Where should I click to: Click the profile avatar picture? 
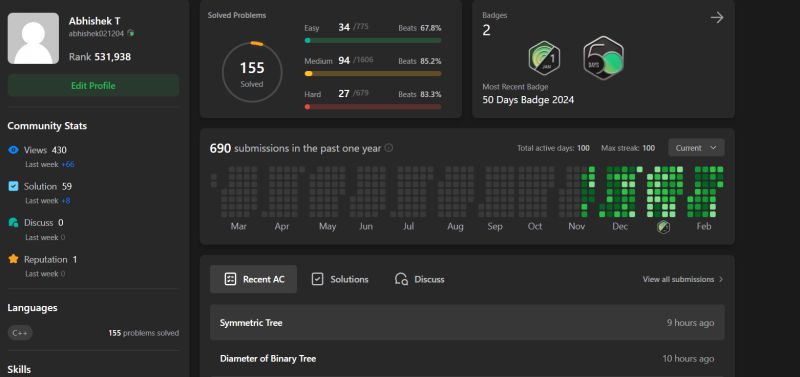(33, 39)
